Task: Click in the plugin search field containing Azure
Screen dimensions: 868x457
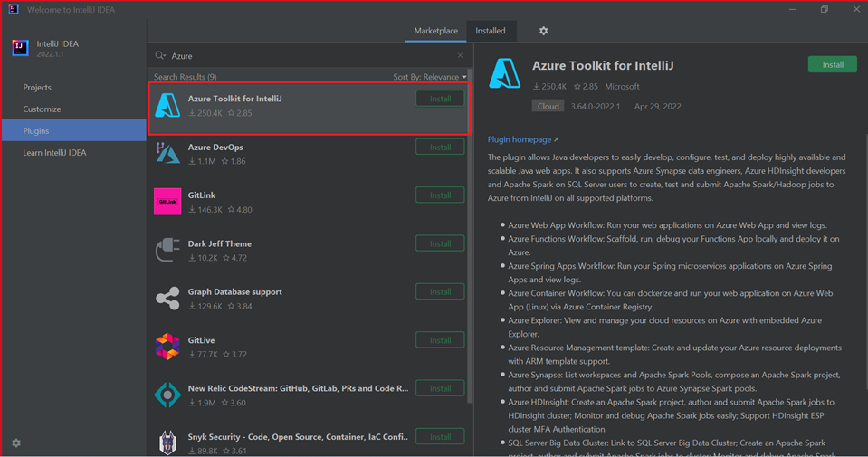Action: pyautogui.click(x=308, y=55)
